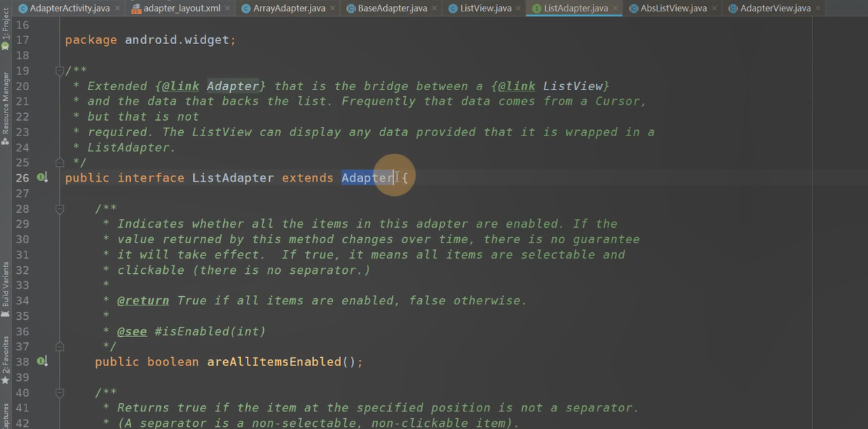This screenshot has height=429, width=868.
Task: Click the highlighted Adapter type on line 26
Action: [368, 178]
